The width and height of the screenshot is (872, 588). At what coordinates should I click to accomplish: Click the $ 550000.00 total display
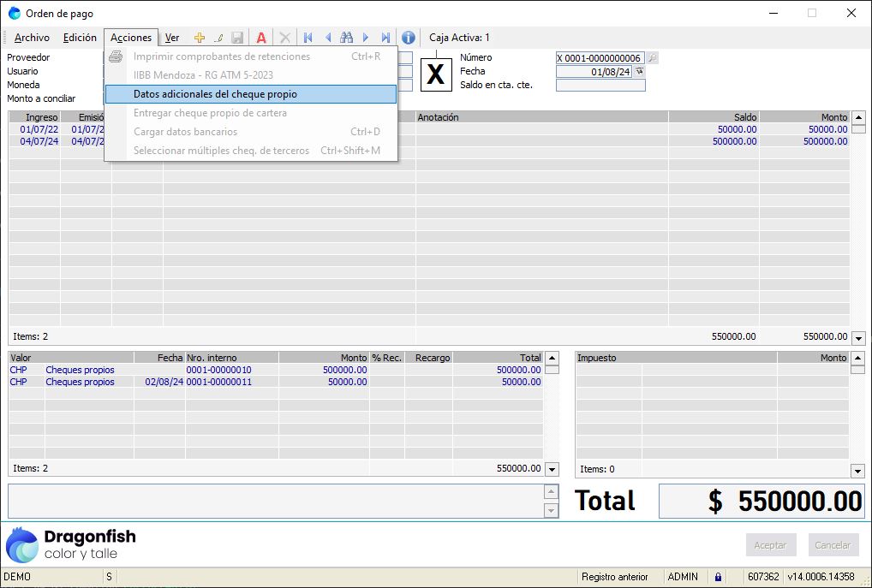pos(762,502)
